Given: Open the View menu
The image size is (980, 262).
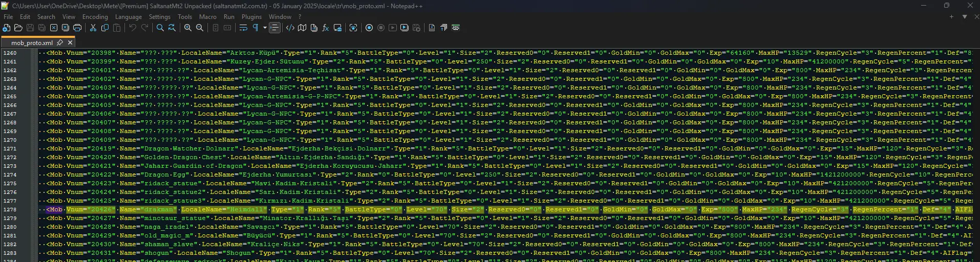Looking at the screenshot, I should (x=69, y=17).
